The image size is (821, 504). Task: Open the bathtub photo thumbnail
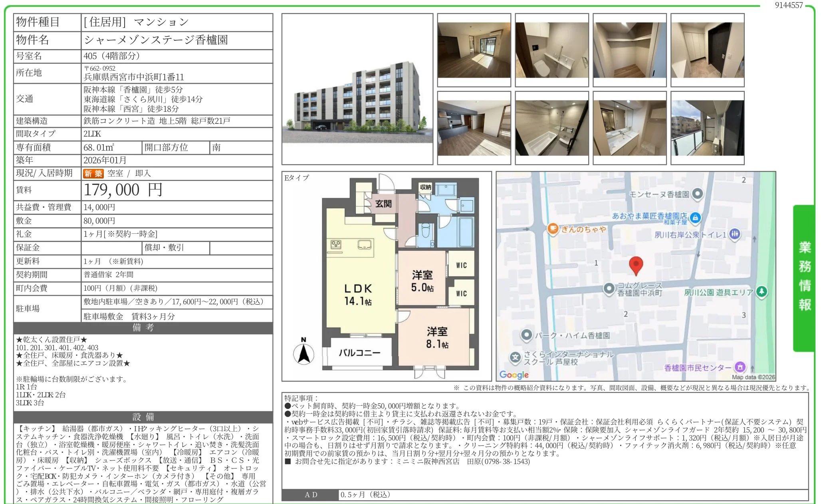[x=551, y=128]
